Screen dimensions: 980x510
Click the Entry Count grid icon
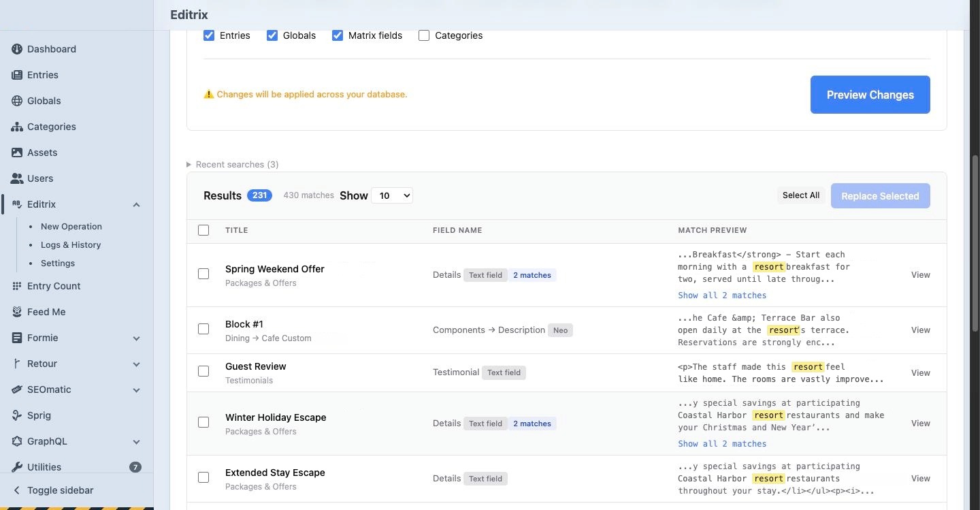[17, 286]
